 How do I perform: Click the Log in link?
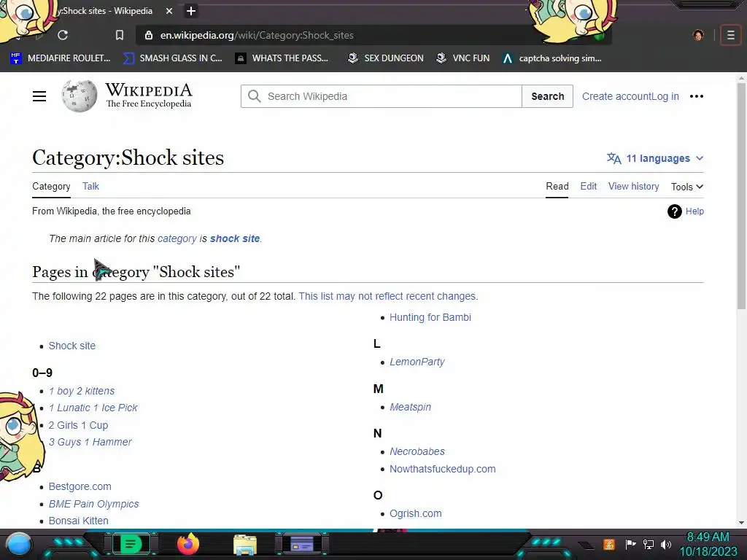pos(665,96)
